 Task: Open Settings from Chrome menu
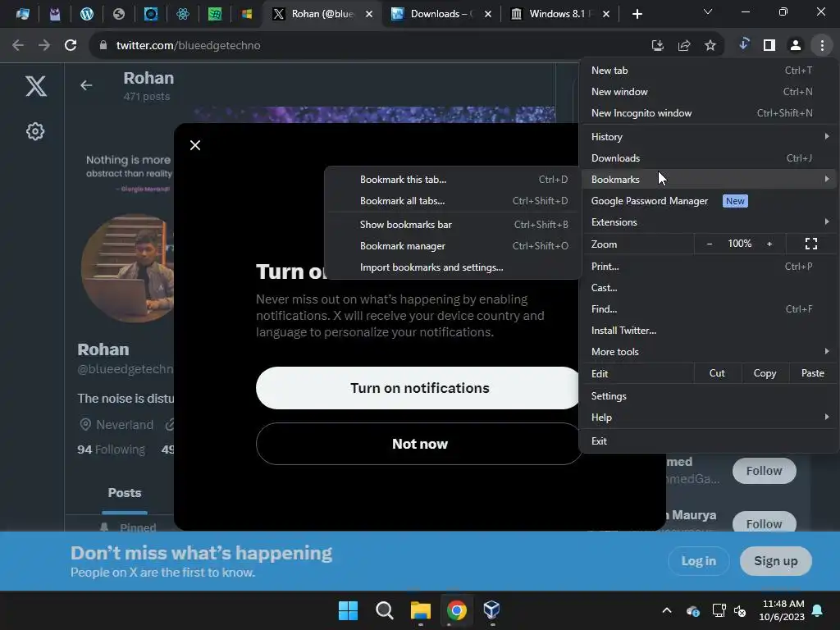point(710,396)
